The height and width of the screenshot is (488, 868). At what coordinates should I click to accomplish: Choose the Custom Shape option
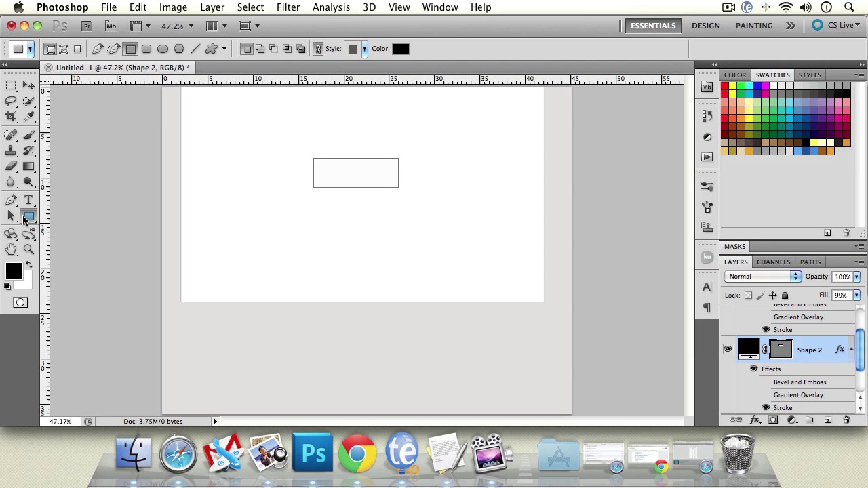tap(211, 49)
